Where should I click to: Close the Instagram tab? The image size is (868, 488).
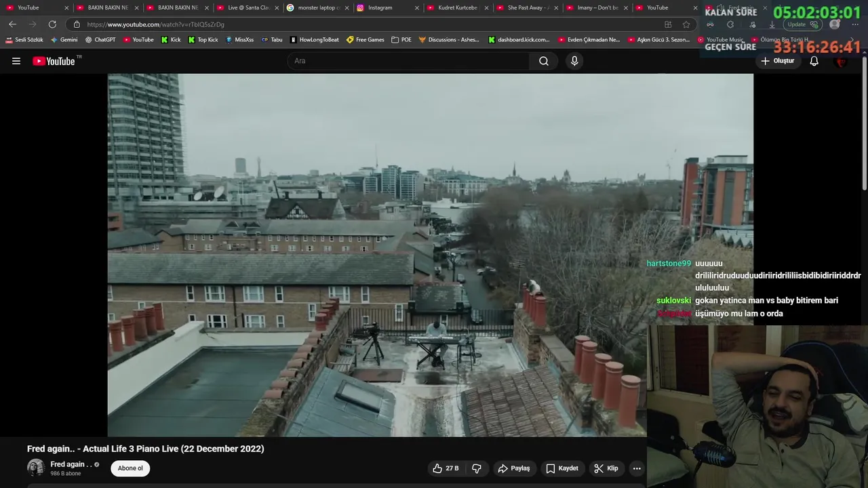416,7
